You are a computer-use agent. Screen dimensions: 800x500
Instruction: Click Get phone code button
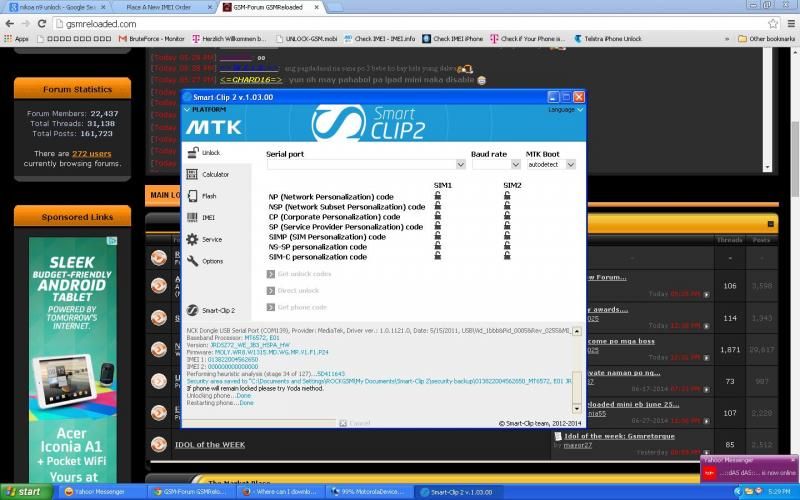click(x=297, y=307)
